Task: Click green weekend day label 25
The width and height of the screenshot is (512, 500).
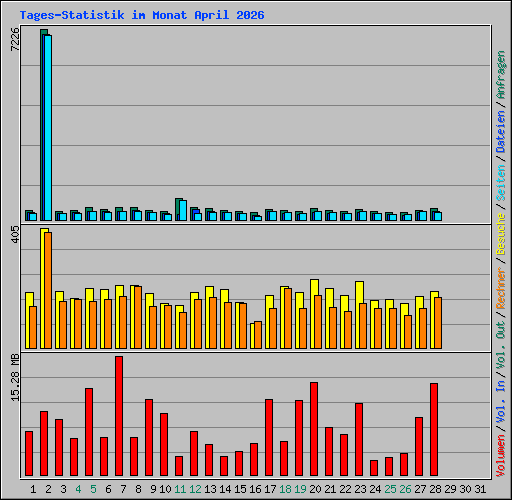Action: tap(390, 489)
